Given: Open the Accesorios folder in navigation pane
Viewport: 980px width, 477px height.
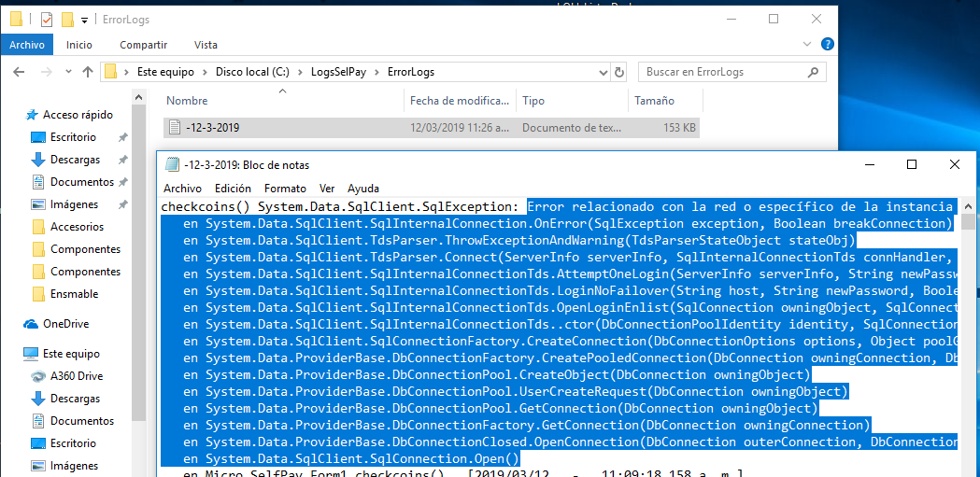Looking at the screenshot, I should click(77, 227).
